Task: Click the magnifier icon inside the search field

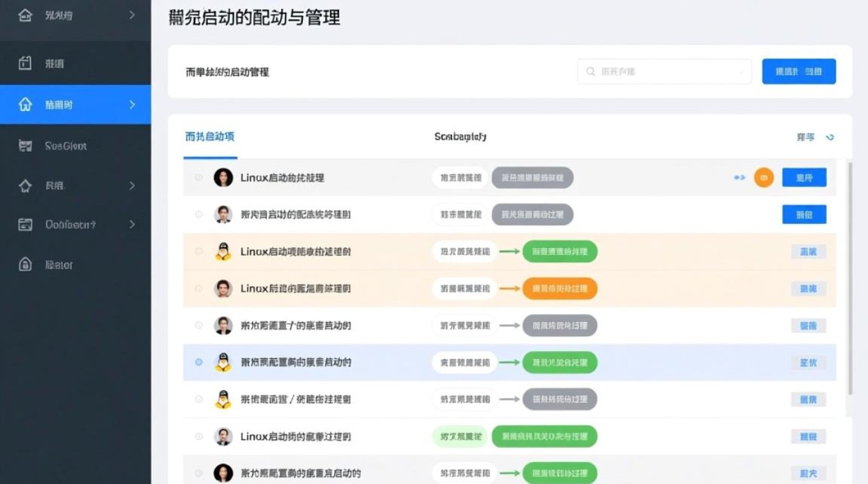Action: (x=590, y=71)
